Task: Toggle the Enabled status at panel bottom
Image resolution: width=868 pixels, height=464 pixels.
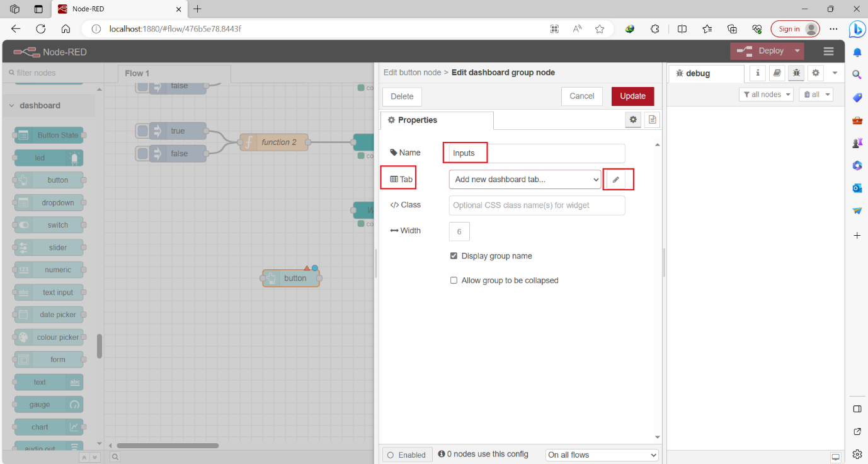Action: click(407, 454)
